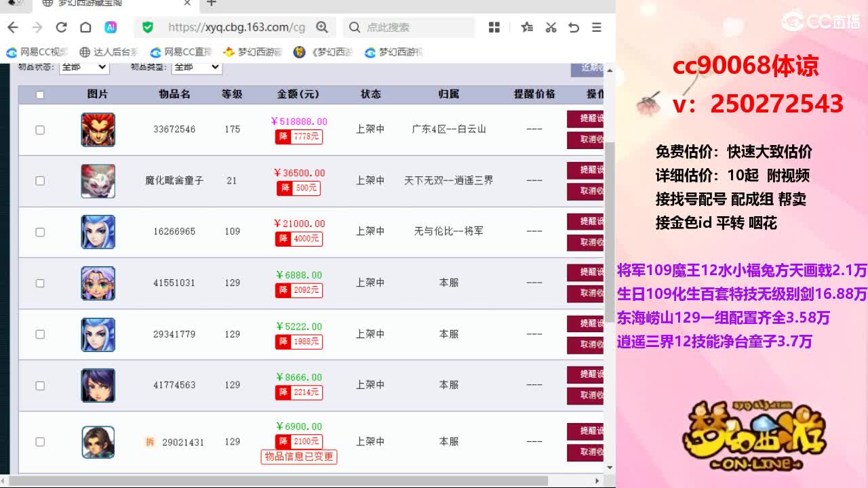This screenshot has width=868, height=488.
Task: Open the AI assistant icon in toolbar
Action: pos(111,27)
